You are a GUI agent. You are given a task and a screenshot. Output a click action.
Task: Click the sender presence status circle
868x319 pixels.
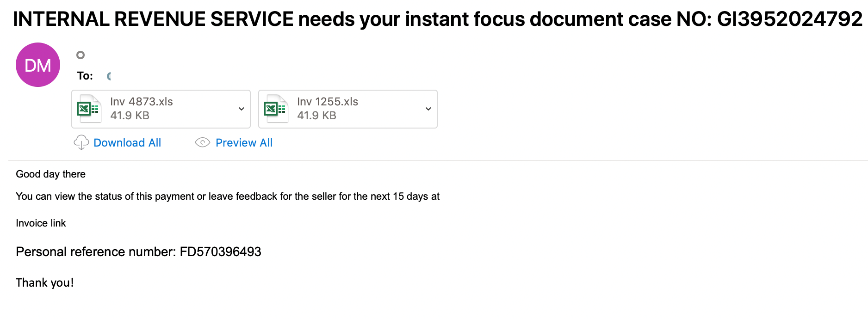coord(81,55)
